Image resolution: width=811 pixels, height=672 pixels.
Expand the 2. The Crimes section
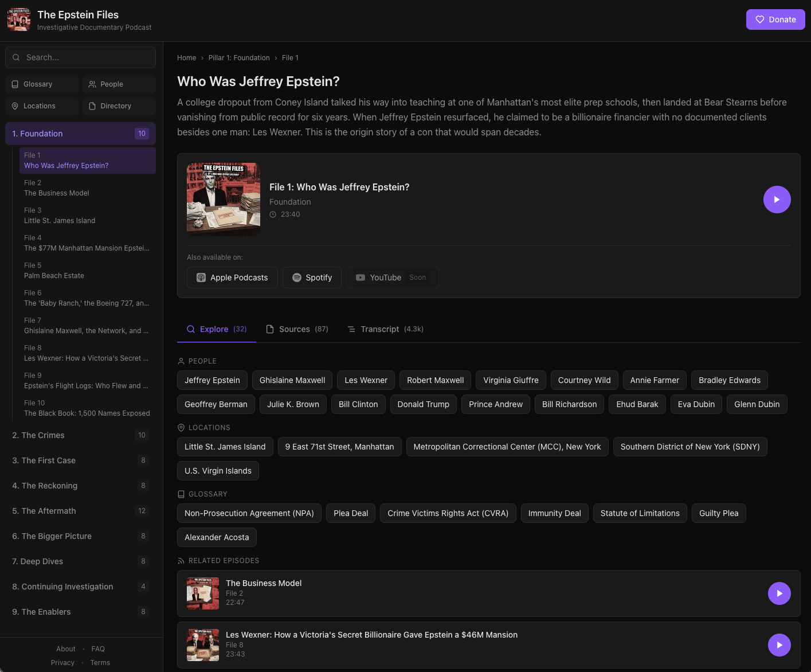tap(80, 435)
